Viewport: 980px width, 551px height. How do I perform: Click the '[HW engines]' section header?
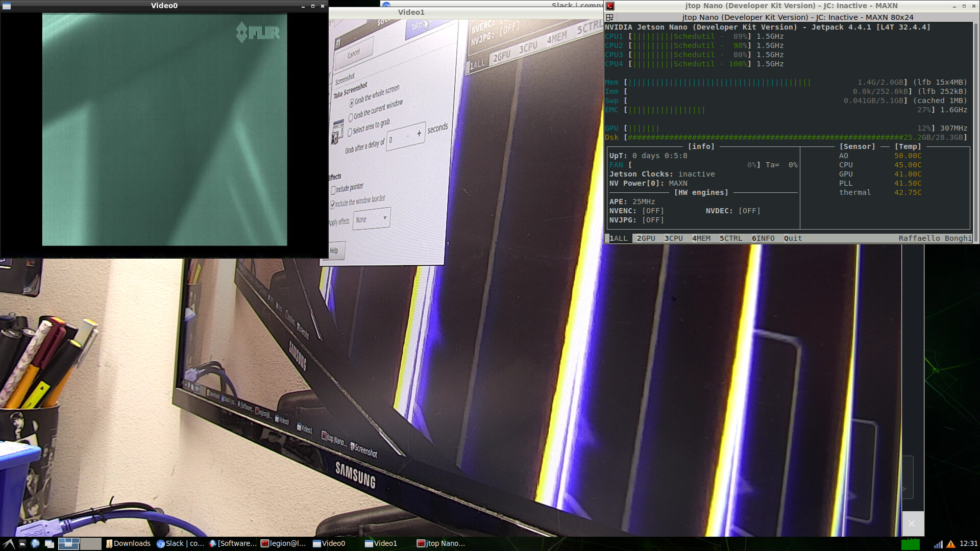click(x=701, y=193)
